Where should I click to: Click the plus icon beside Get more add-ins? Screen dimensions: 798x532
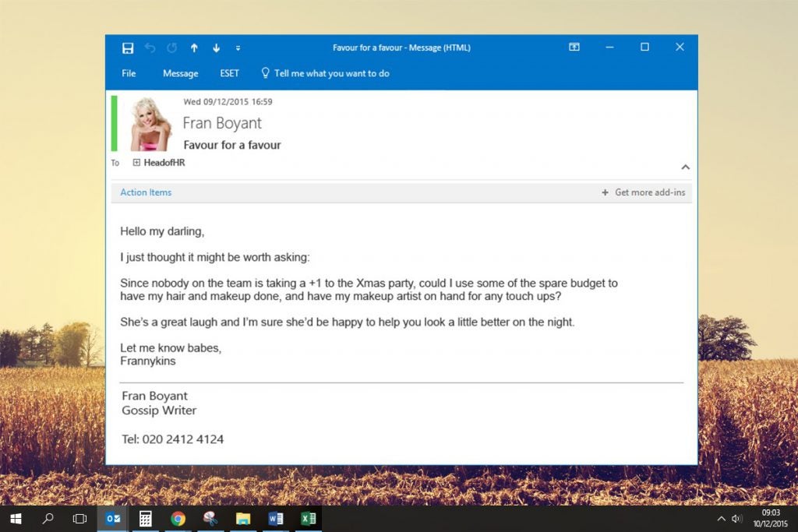click(605, 192)
